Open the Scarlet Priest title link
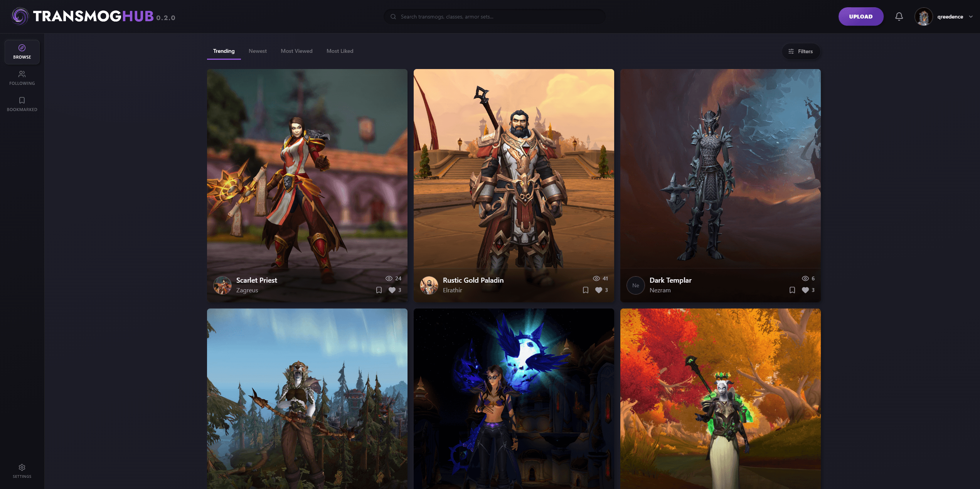Image resolution: width=980 pixels, height=489 pixels. pos(256,280)
